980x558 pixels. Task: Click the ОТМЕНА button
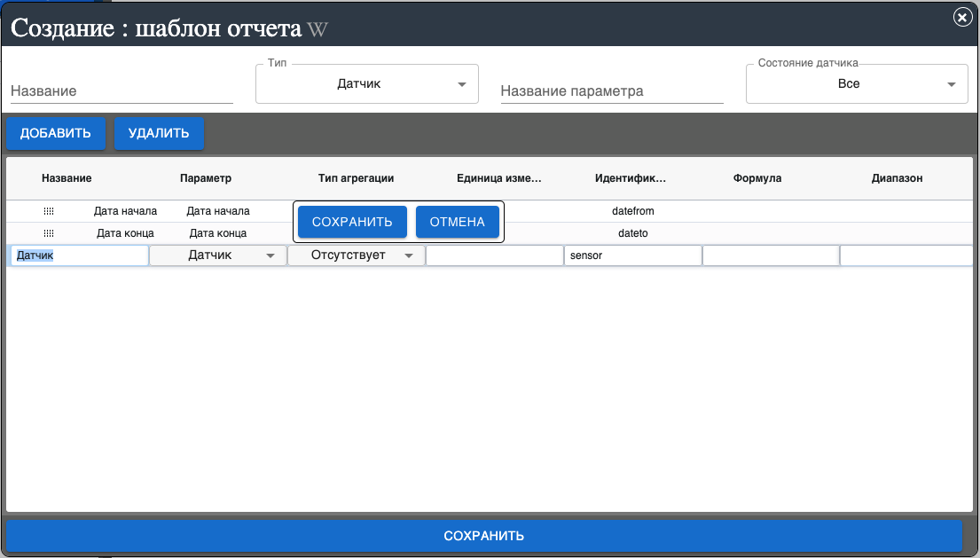(x=458, y=222)
